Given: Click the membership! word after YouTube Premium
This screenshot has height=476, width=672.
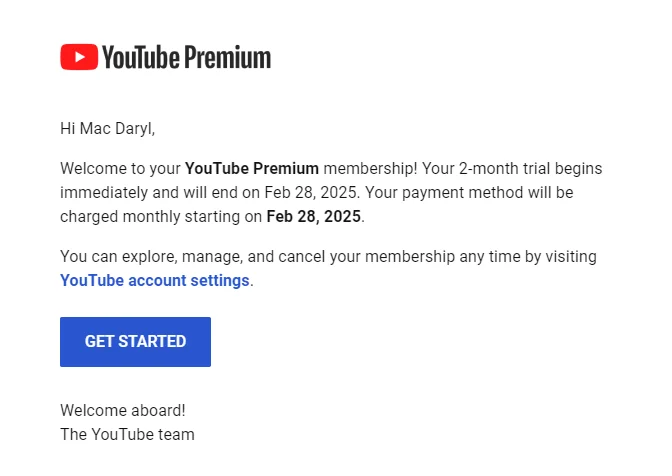Looking at the screenshot, I should point(370,169).
